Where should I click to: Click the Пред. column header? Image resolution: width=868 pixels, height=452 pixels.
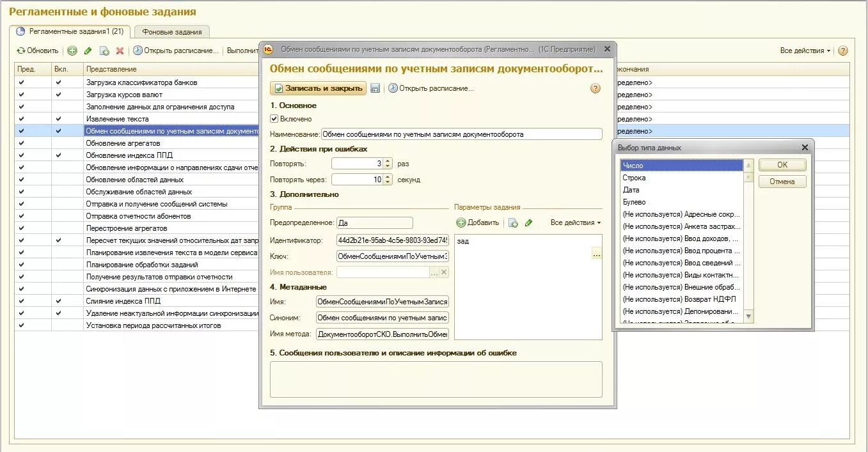(x=26, y=69)
